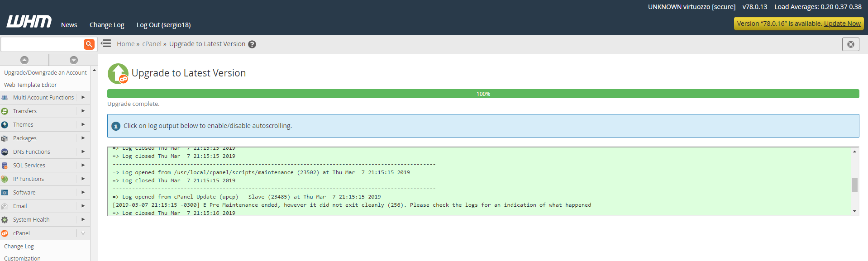Image resolution: width=868 pixels, height=261 pixels.
Task: Open Web Template Editor menu item
Action: pos(30,85)
